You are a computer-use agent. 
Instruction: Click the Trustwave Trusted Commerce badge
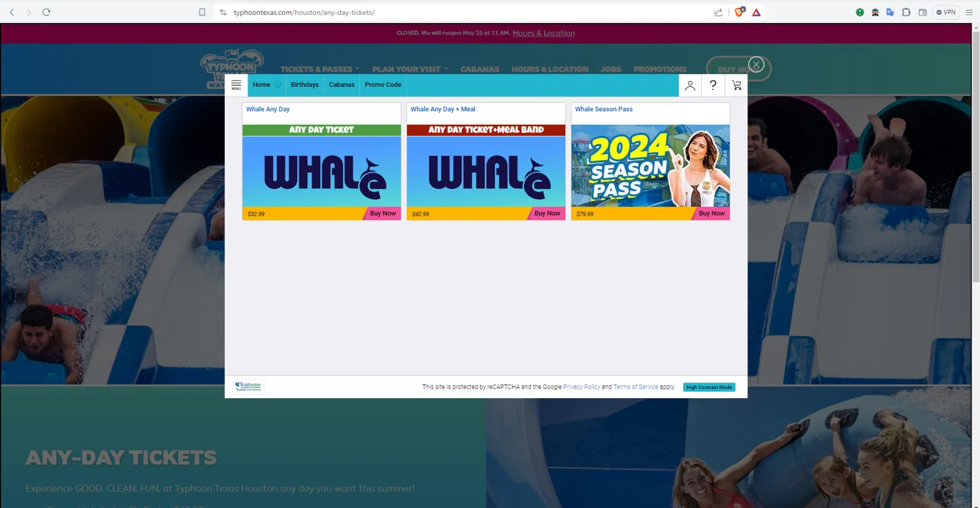pyautogui.click(x=248, y=387)
